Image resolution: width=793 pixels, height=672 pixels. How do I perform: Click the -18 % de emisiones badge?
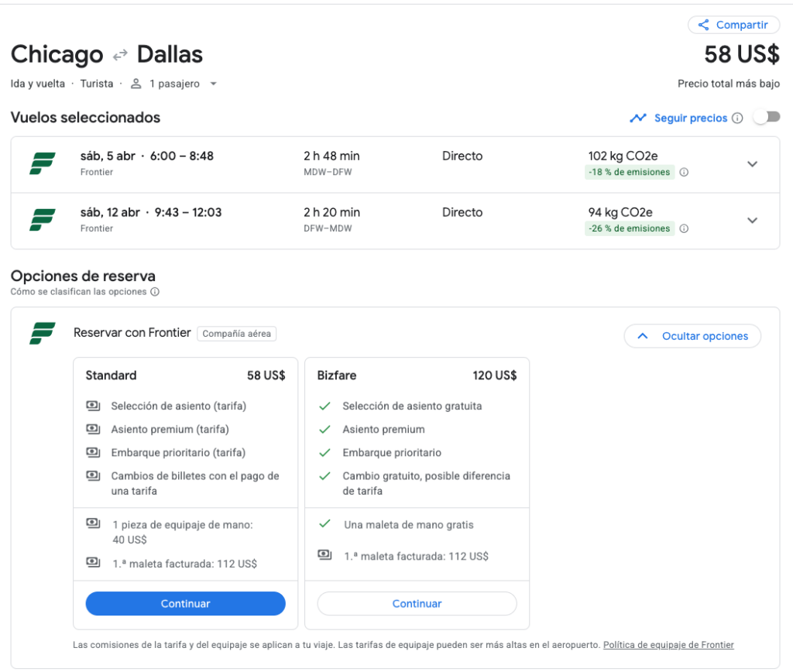[x=629, y=173]
